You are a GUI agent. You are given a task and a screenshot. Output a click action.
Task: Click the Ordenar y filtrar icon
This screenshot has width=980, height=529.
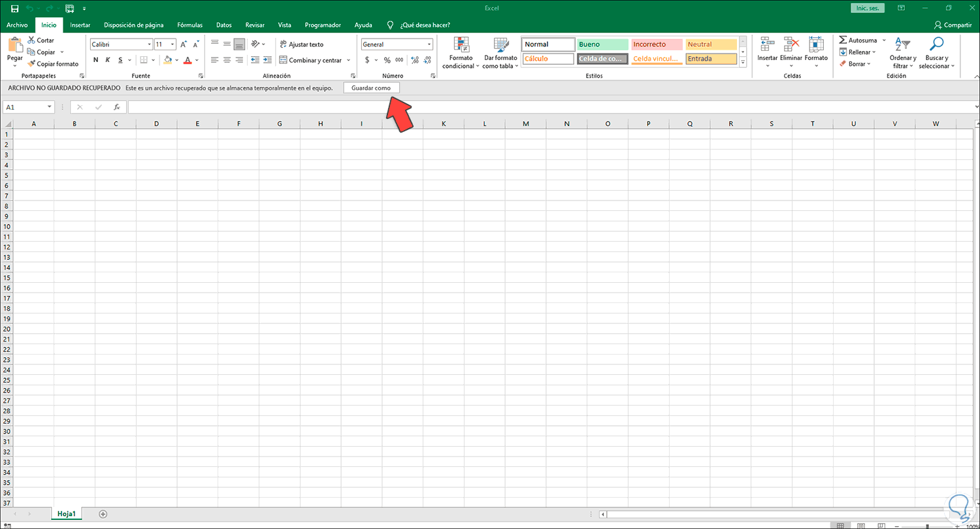[903, 46]
